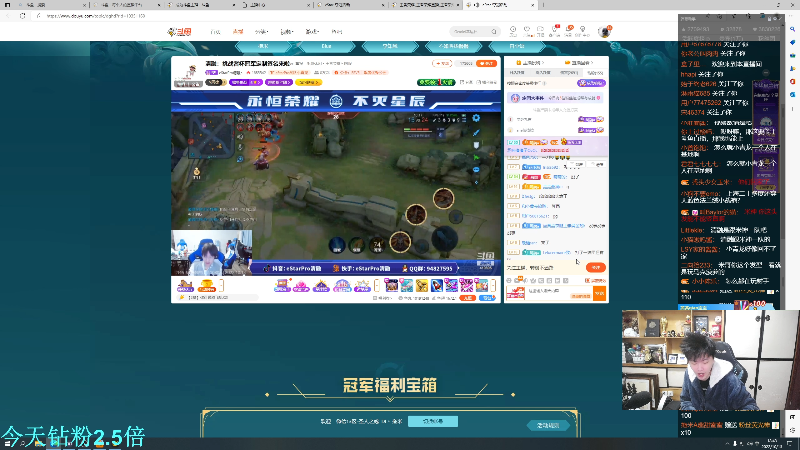Expand the 分类 category dropdown in the header

(261, 32)
